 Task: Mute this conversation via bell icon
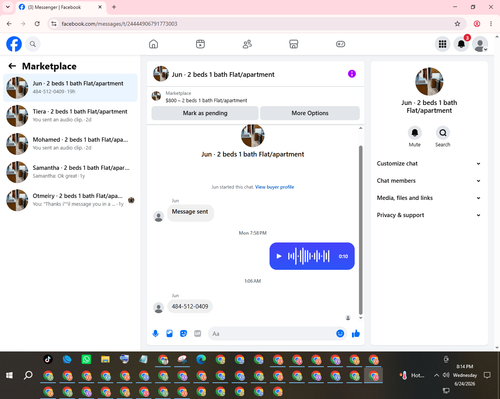click(x=415, y=133)
